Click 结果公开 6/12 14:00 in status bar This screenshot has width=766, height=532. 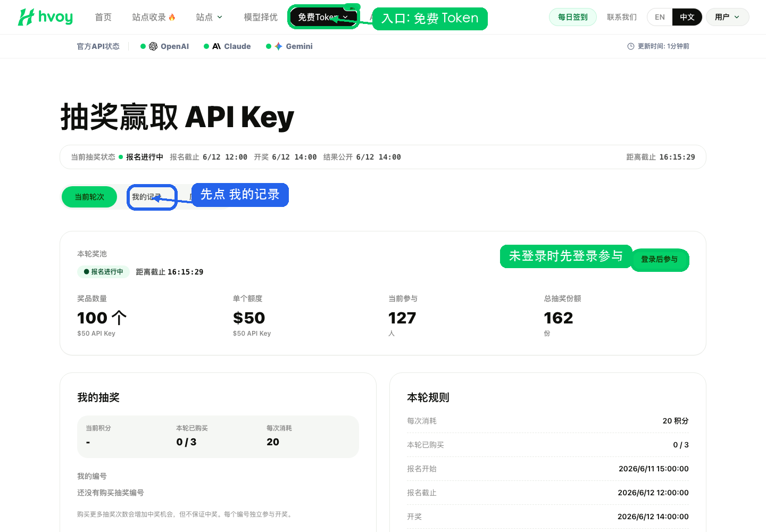[x=362, y=157]
